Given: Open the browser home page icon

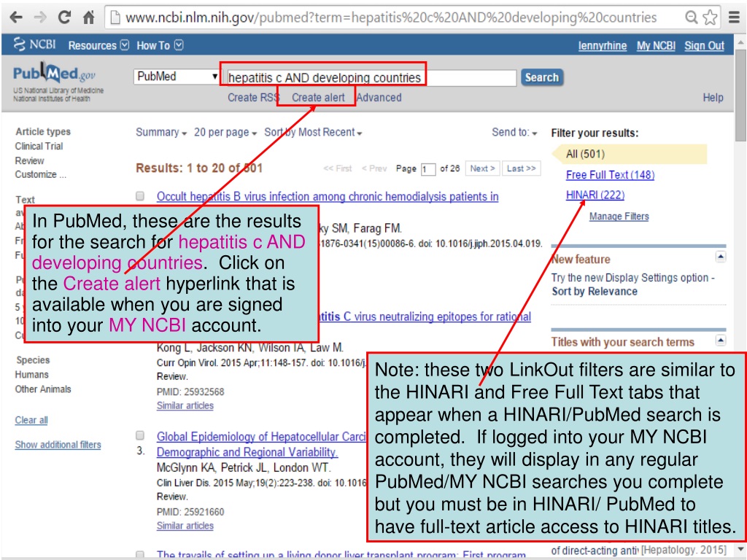Looking at the screenshot, I should pos(88,17).
